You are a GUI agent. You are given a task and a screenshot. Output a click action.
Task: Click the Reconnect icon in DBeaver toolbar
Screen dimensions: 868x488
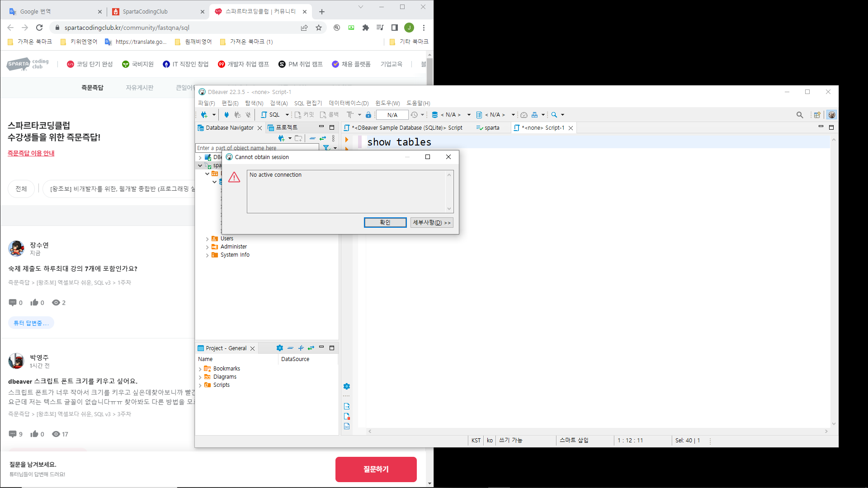click(237, 115)
